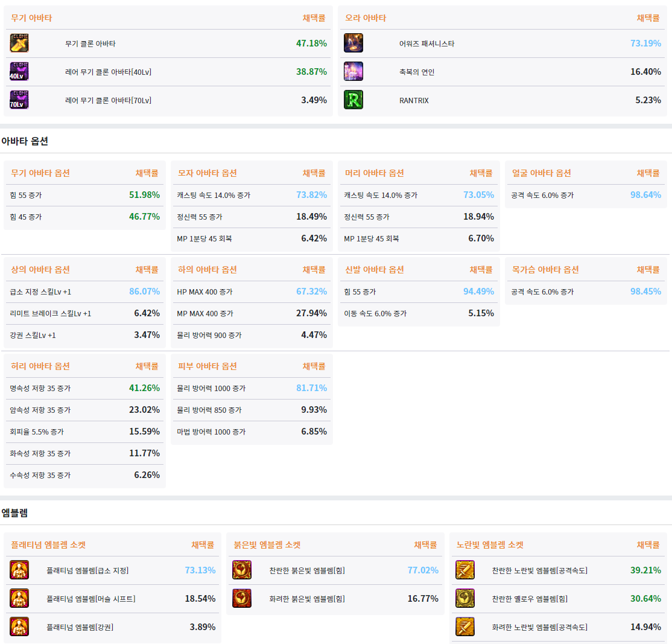This screenshot has height=644, width=672.
Task: Click the 화려한 붉은빛 엠블렘[힘] icon
Action: [242, 599]
